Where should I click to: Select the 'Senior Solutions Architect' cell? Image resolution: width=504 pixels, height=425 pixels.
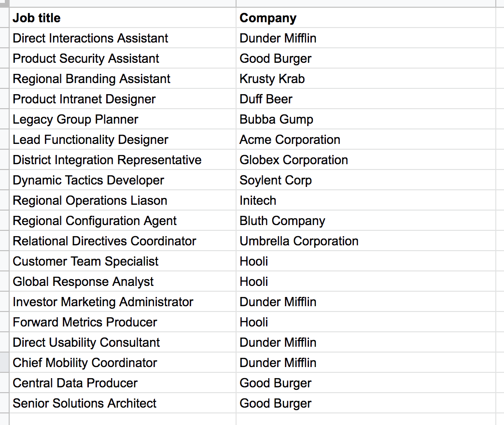(x=123, y=403)
